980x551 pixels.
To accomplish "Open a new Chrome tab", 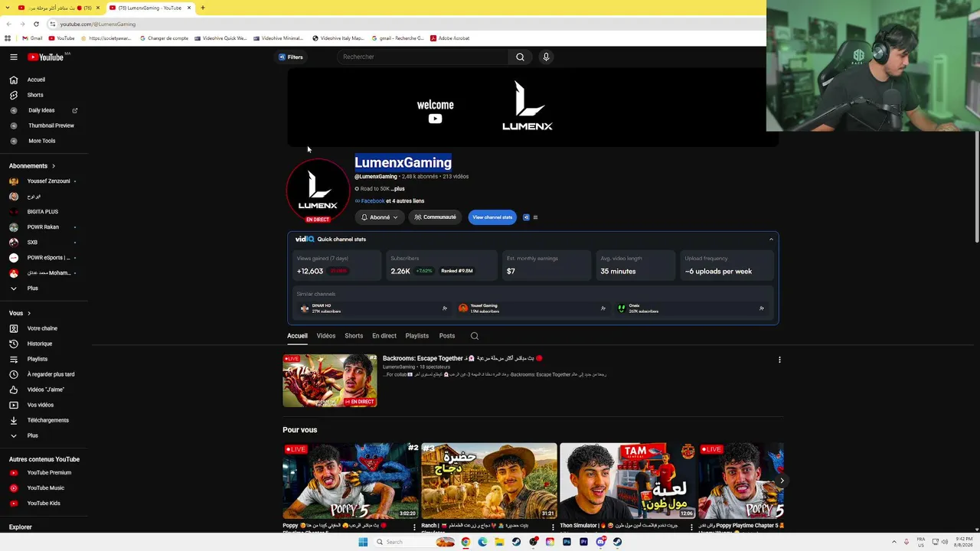I will click(203, 8).
